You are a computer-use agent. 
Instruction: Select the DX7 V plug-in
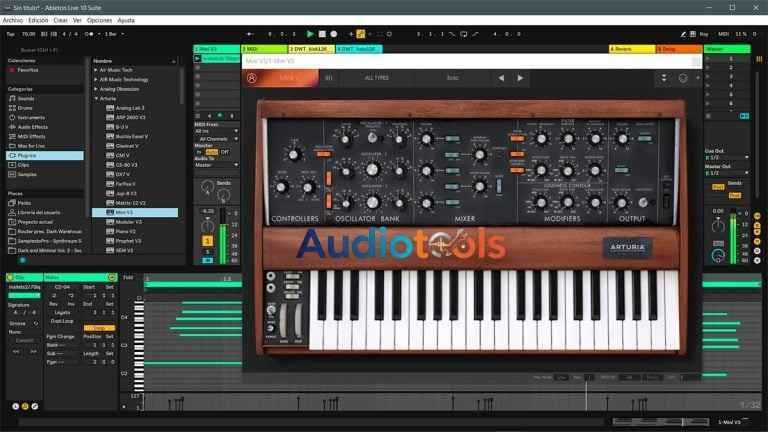pyautogui.click(x=118, y=174)
